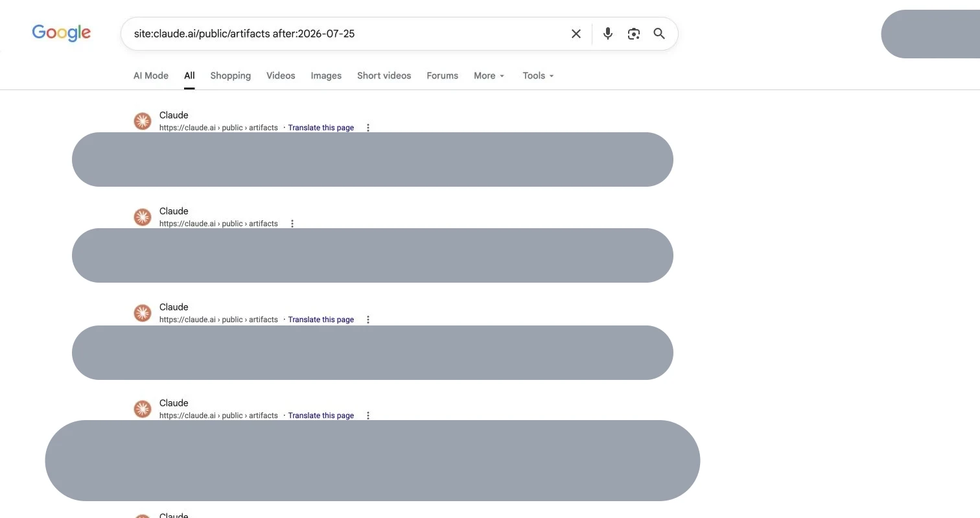This screenshot has height=518, width=980.
Task: Click Translate this page on first result
Action: coord(321,128)
